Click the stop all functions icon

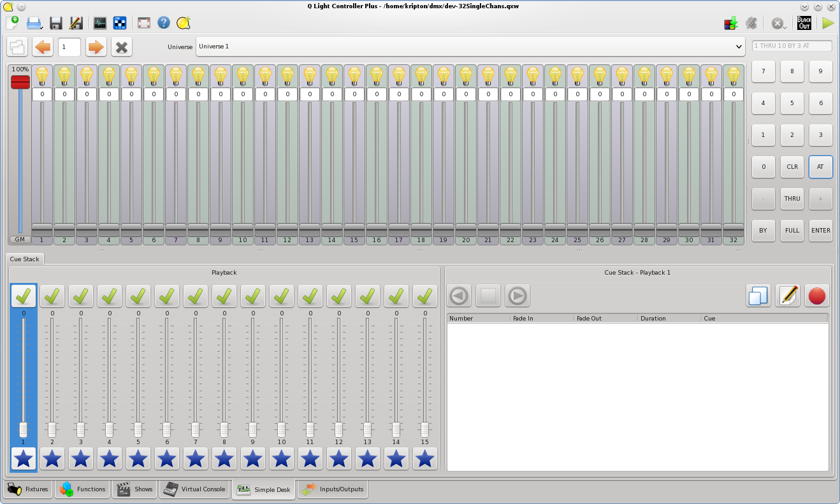click(x=778, y=24)
